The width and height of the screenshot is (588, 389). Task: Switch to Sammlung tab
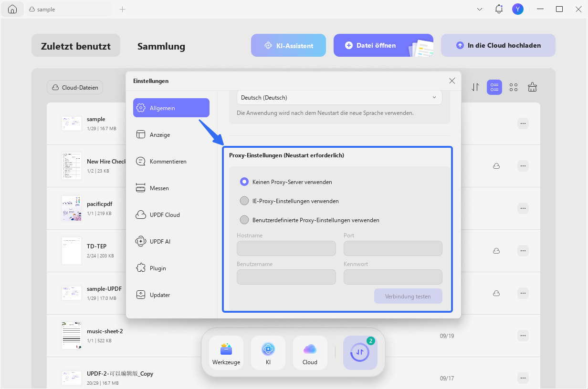pyautogui.click(x=161, y=46)
